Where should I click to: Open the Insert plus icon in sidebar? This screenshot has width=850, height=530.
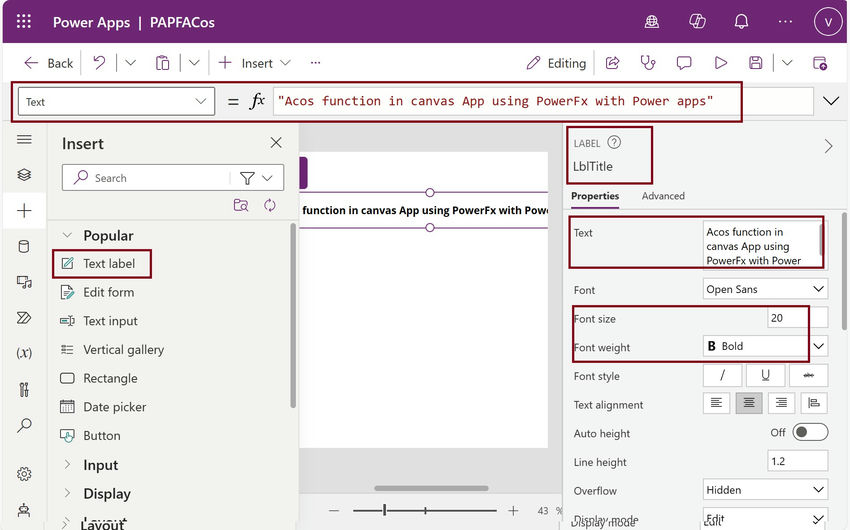click(x=24, y=210)
